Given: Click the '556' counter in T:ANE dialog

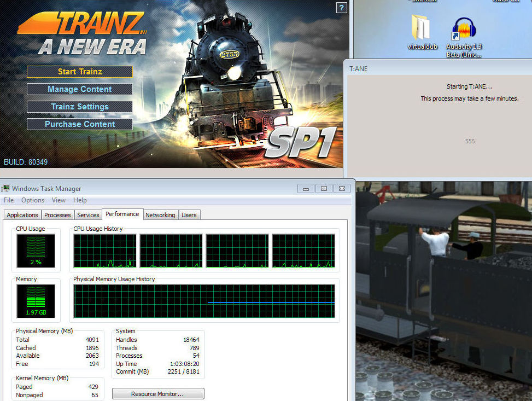Looking at the screenshot, I should click(x=470, y=141).
